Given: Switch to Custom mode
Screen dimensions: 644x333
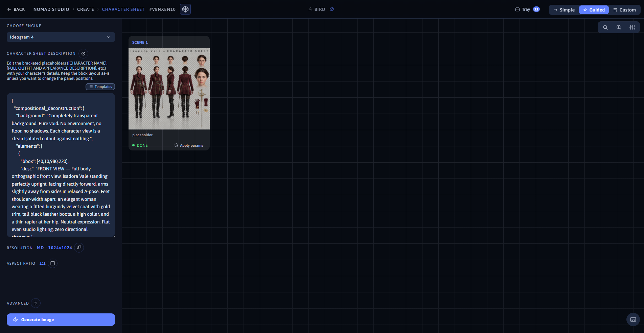Looking at the screenshot, I should (624, 10).
